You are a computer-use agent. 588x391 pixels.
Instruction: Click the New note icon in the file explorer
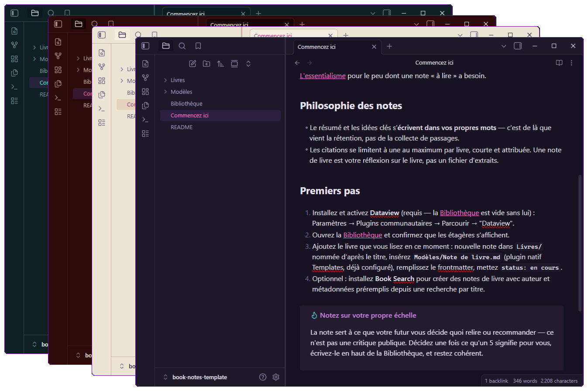coord(193,64)
